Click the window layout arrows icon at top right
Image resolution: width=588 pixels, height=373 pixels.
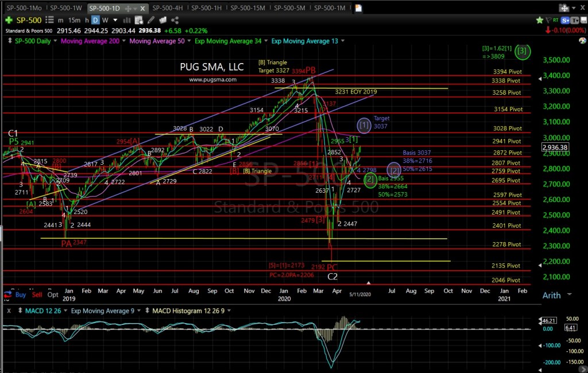564,8
